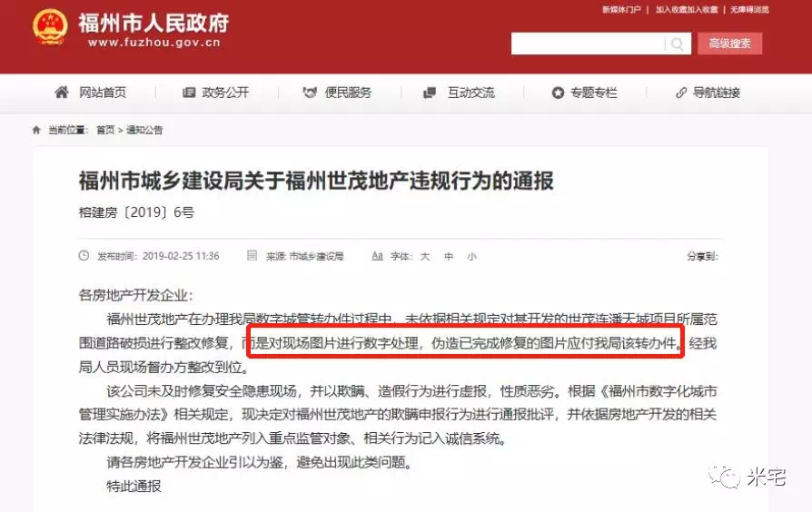Click the 互动交流 icon

coord(430,93)
